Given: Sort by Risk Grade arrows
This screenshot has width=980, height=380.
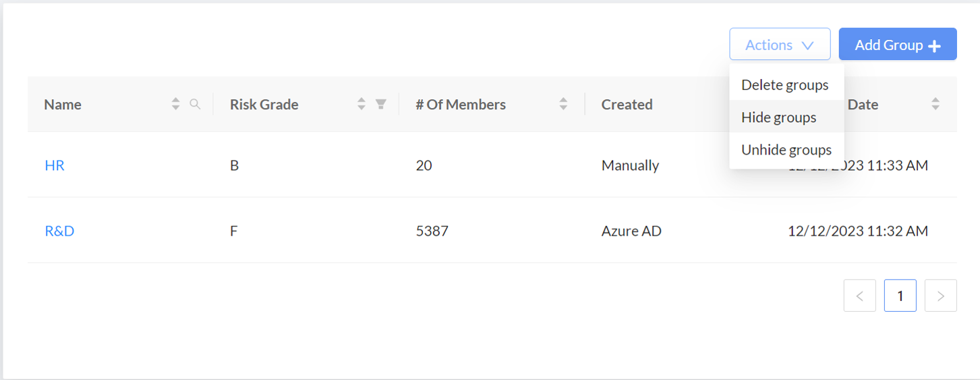Looking at the screenshot, I should tap(362, 104).
